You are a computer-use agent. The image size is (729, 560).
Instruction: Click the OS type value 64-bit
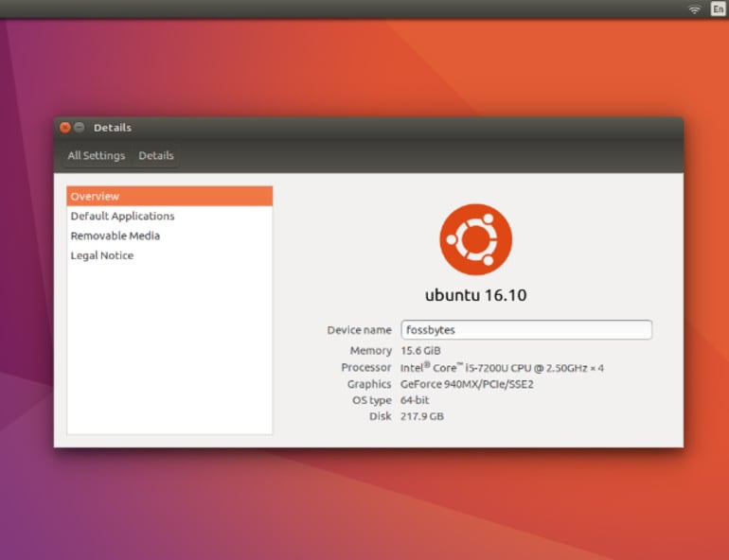pos(415,400)
